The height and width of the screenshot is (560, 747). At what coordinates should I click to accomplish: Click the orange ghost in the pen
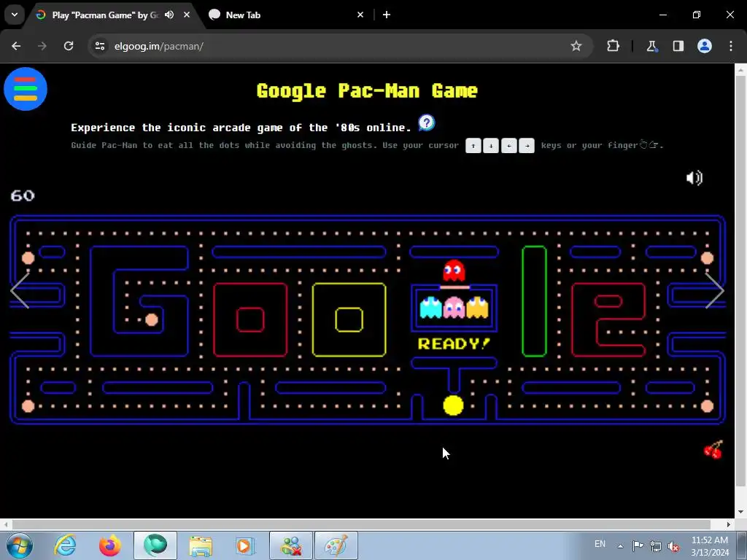(x=477, y=307)
